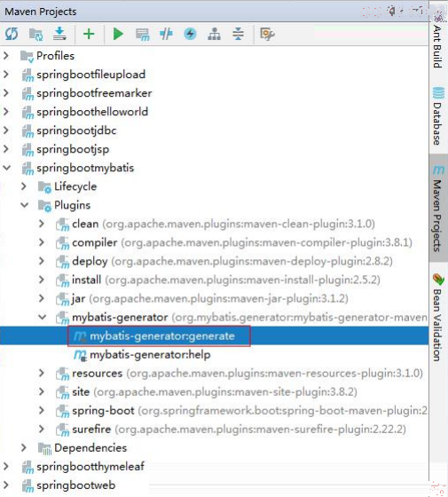Viewport: 448px width, 497px height.
Task: Click Generate Sources and Update Folders icon
Action: point(35,34)
